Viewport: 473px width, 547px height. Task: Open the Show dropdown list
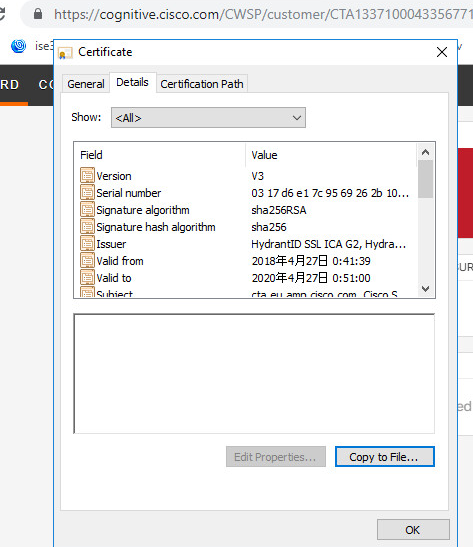(208, 118)
